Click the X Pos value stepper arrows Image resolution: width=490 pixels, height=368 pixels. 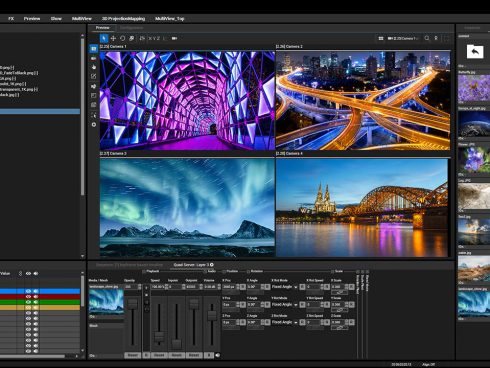[238, 287]
